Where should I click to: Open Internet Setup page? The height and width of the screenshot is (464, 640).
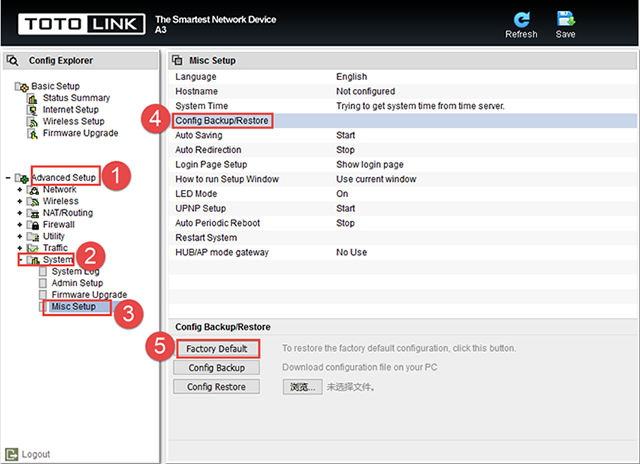pyautogui.click(x=71, y=110)
